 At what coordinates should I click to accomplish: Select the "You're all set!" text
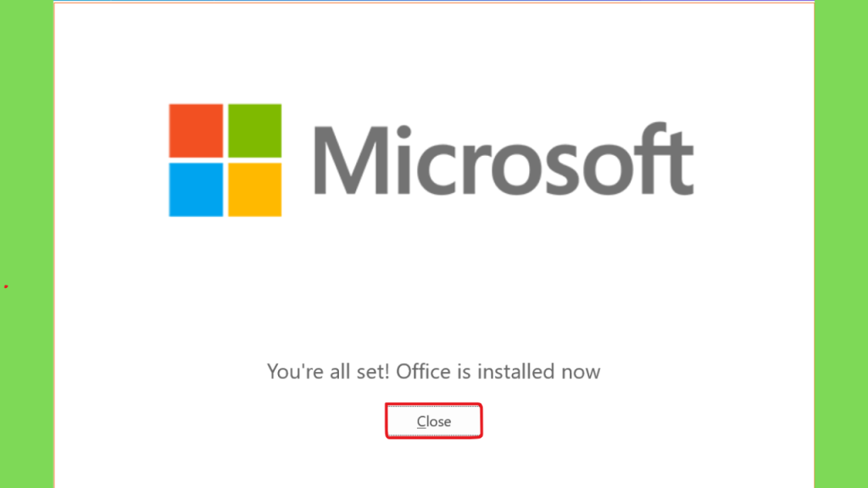[x=329, y=371]
